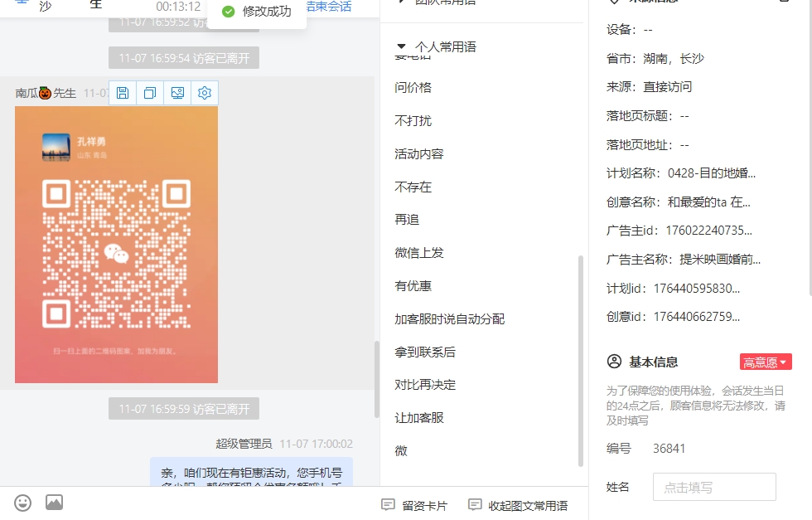Image resolution: width=812 pixels, height=520 pixels.
Task: Click the save image icon above the QR code
Action: 123,93
